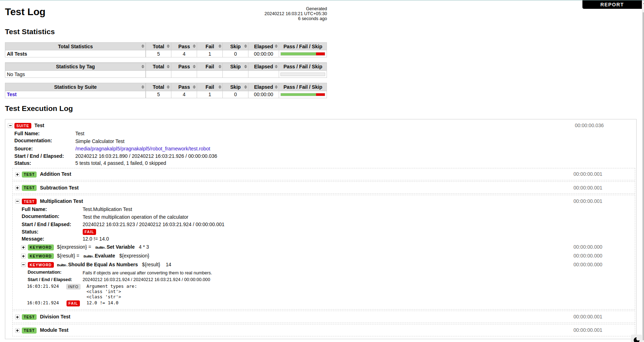Sort Total Statistics by Fail column

coord(210,46)
